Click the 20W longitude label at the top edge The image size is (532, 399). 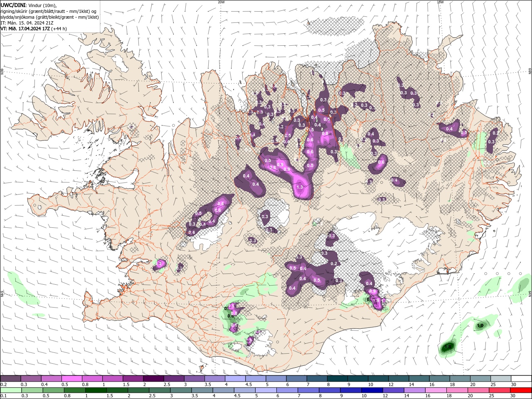(x=221, y=2)
